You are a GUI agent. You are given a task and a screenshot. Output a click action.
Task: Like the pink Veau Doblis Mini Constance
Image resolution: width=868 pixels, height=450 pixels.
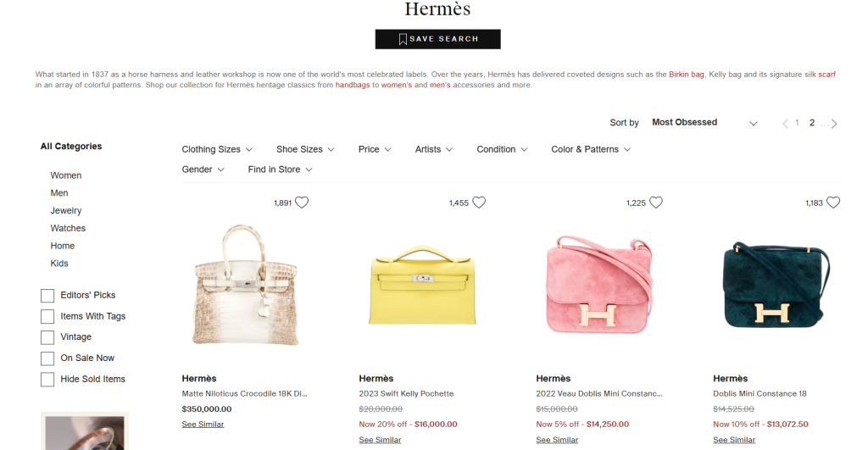(656, 203)
